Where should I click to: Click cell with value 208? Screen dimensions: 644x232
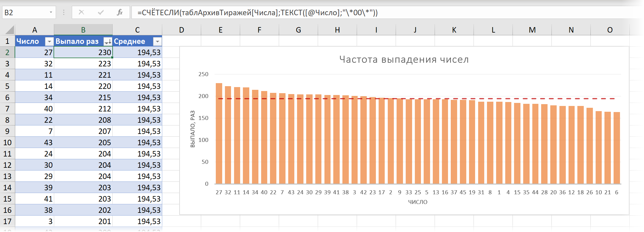pyautogui.click(x=83, y=120)
